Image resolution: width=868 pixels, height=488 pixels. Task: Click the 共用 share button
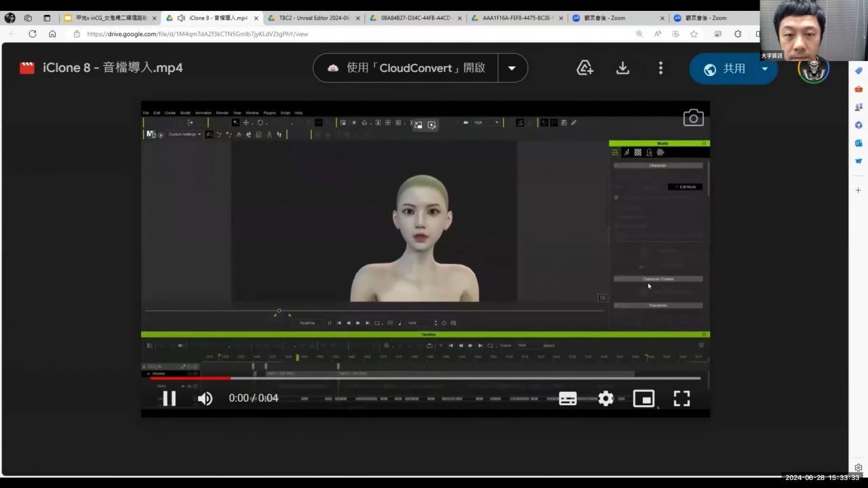[724, 69]
